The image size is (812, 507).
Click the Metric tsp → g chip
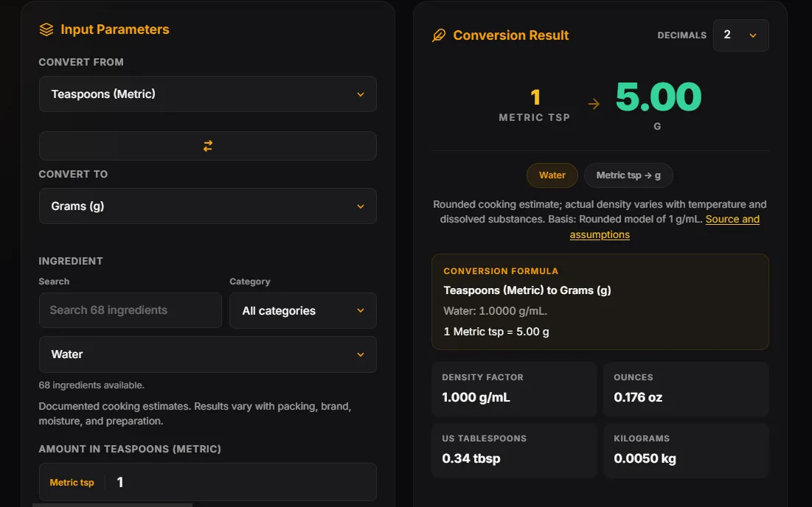click(x=628, y=175)
